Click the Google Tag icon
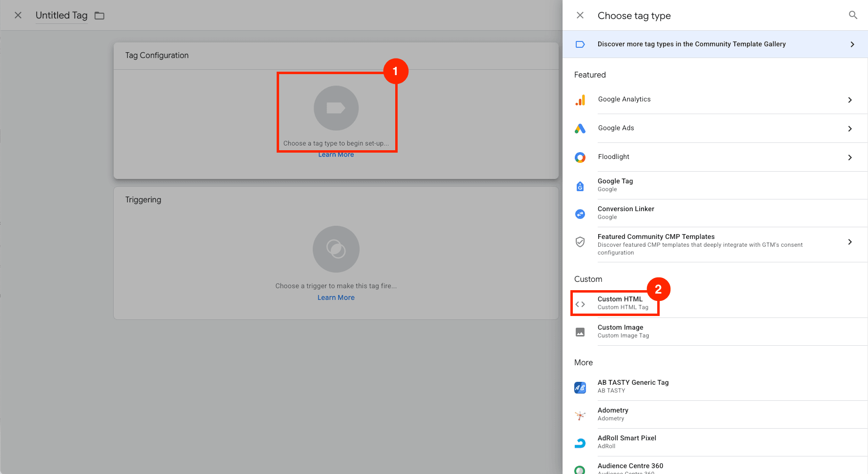 [x=580, y=186]
